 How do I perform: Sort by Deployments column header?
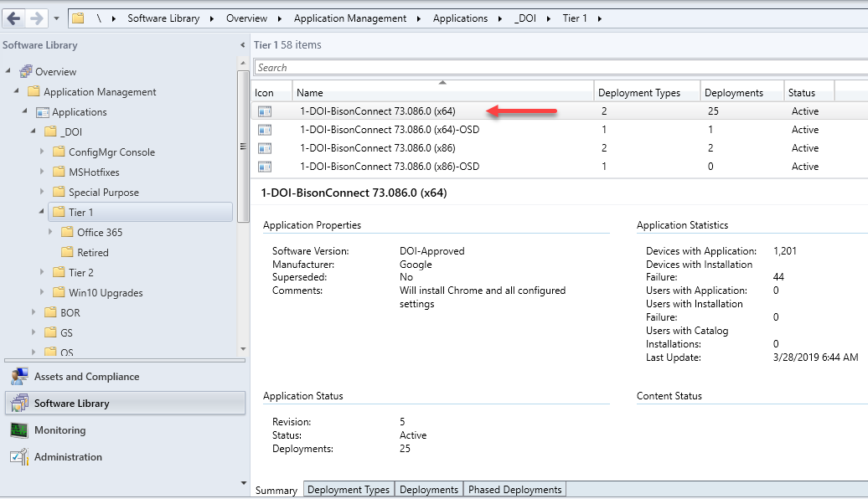[742, 92]
